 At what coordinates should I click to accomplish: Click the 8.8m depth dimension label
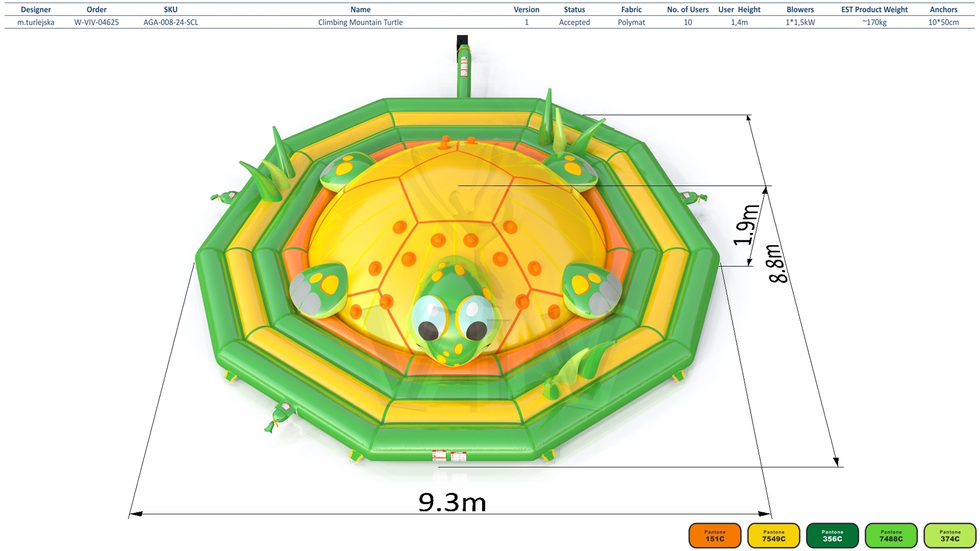[777, 264]
